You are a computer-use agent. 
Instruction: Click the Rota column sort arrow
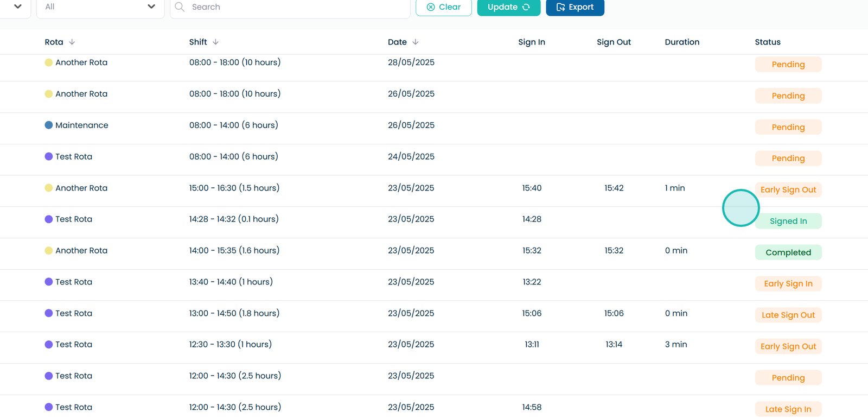72,42
